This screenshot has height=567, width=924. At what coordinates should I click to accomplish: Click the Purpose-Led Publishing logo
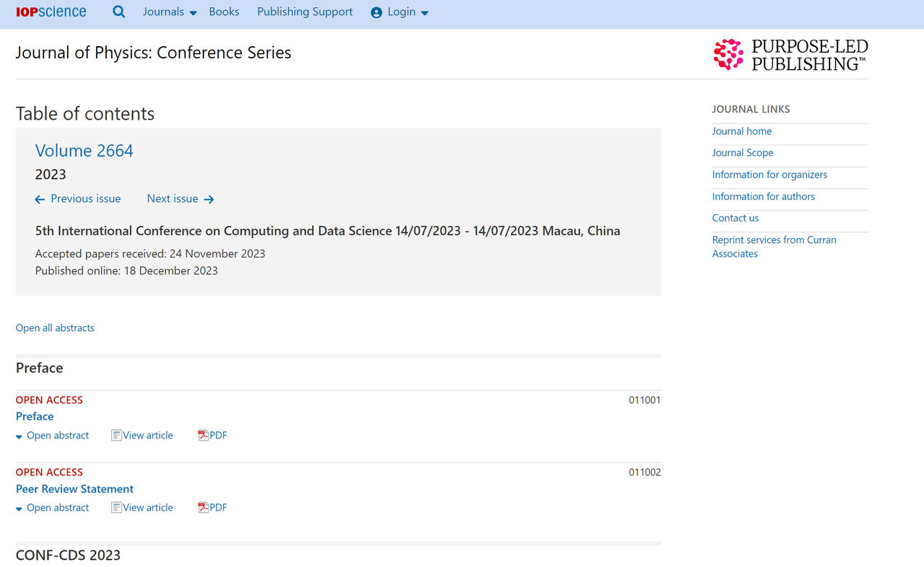(x=790, y=55)
